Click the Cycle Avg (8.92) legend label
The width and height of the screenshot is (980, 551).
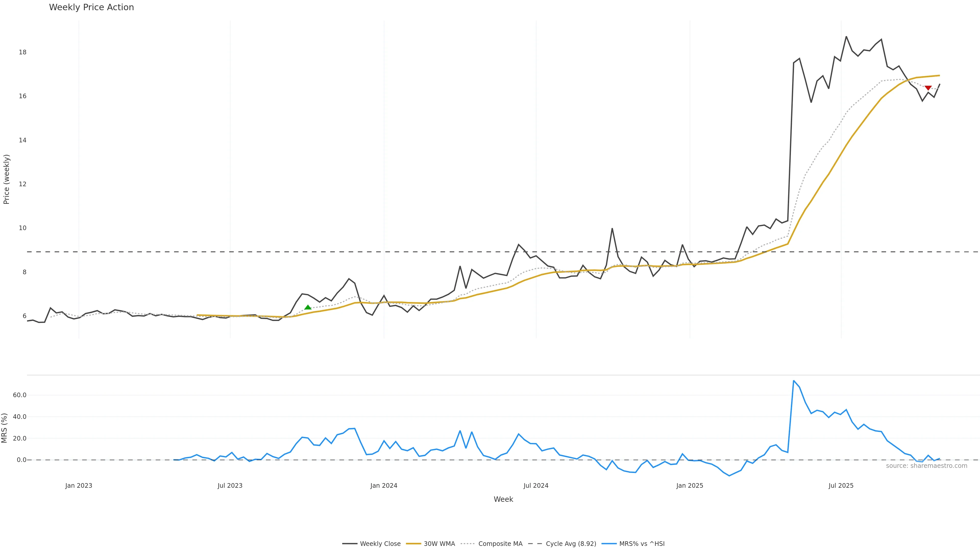coord(571,544)
